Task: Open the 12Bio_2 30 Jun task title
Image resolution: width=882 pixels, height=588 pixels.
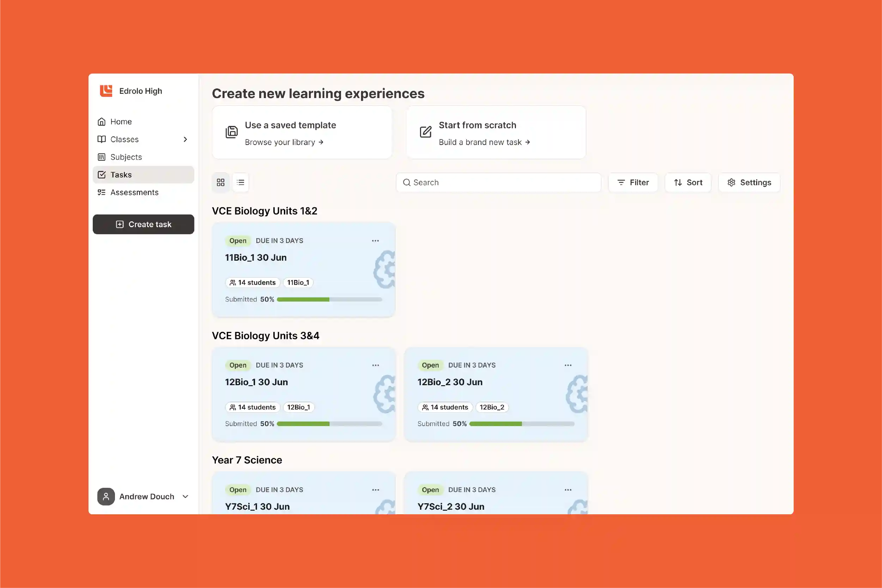Action: tap(450, 382)
